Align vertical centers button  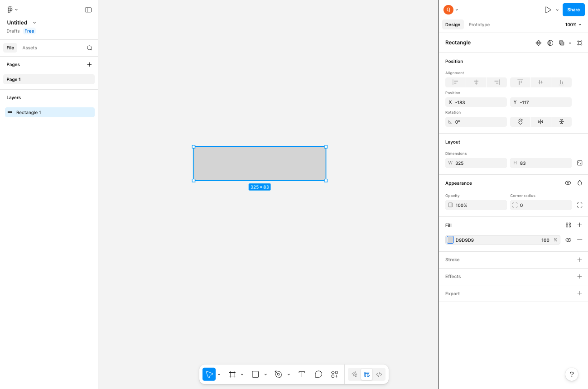click(x=541, y=82)
